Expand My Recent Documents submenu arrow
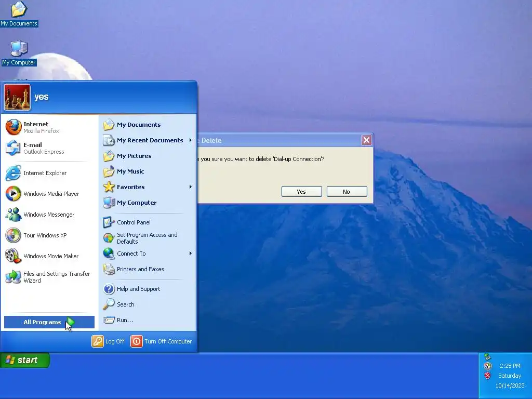Image resolution: width=532 pixels, height=399 pixels. click(x=190, y=140)
